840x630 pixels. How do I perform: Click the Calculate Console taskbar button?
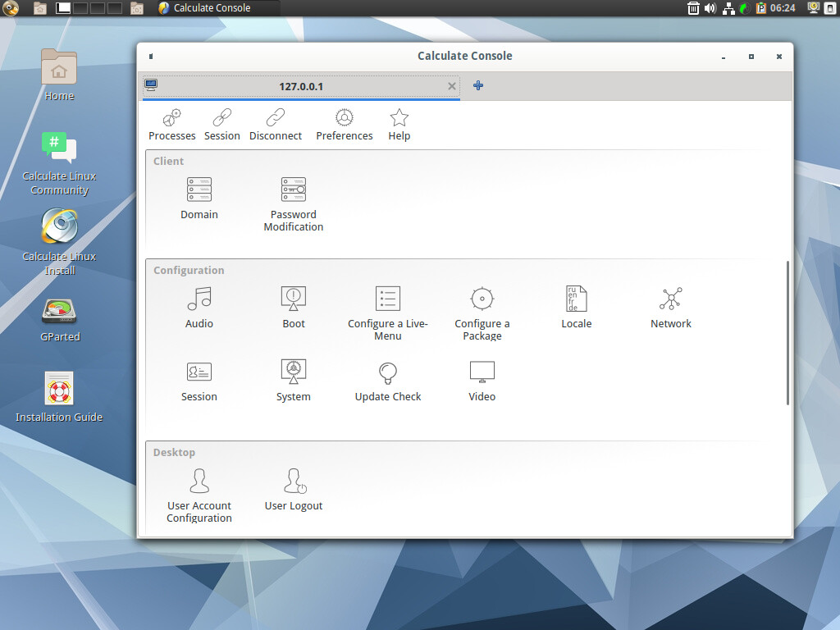click(217, 8)
